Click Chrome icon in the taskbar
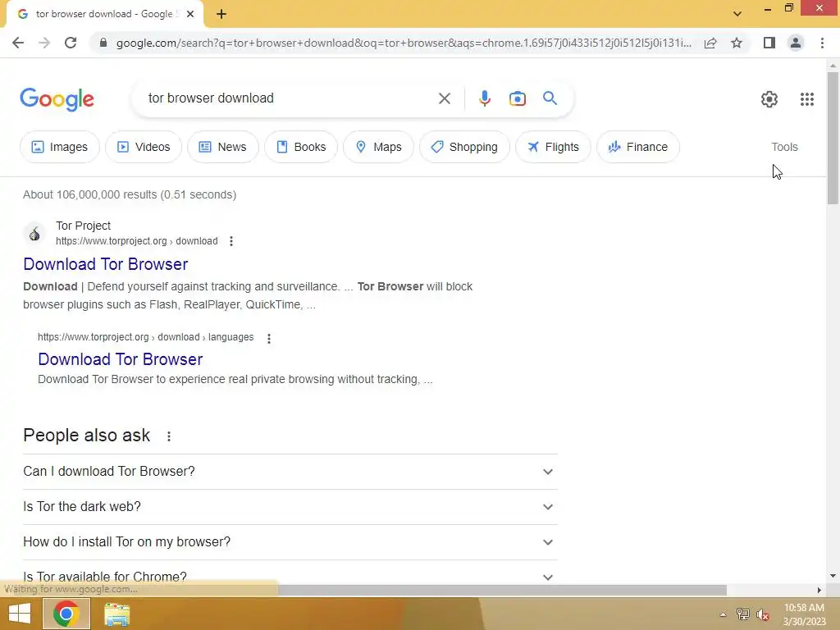Screen dimensions: 840x630 tap(66, 614)
